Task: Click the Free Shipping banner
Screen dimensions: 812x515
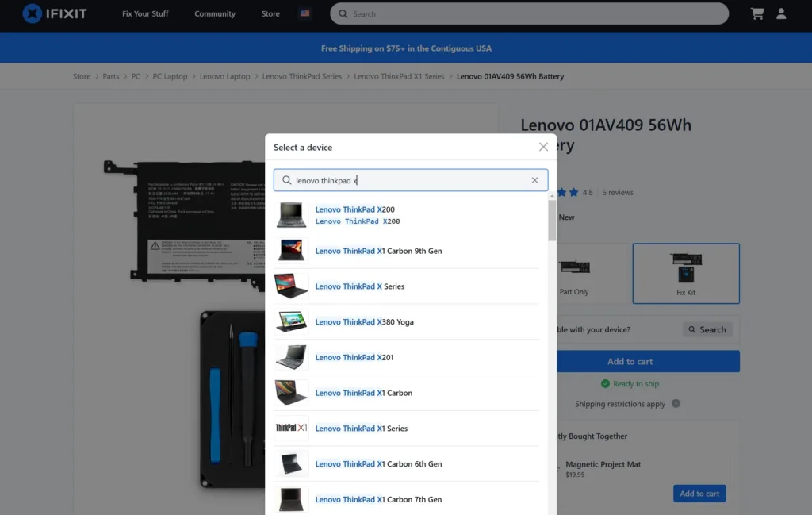Action: click(x=406, y=48)
